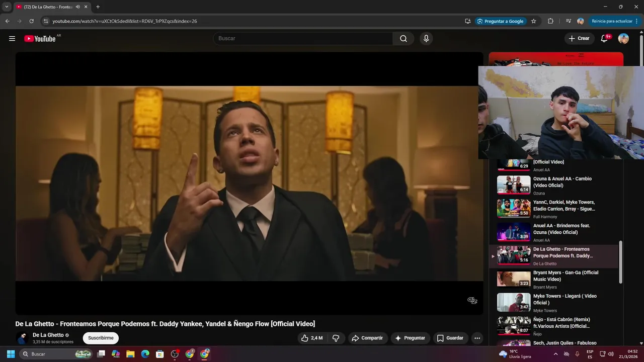Click Crear button
644x362 pixels.
(579, 39)
